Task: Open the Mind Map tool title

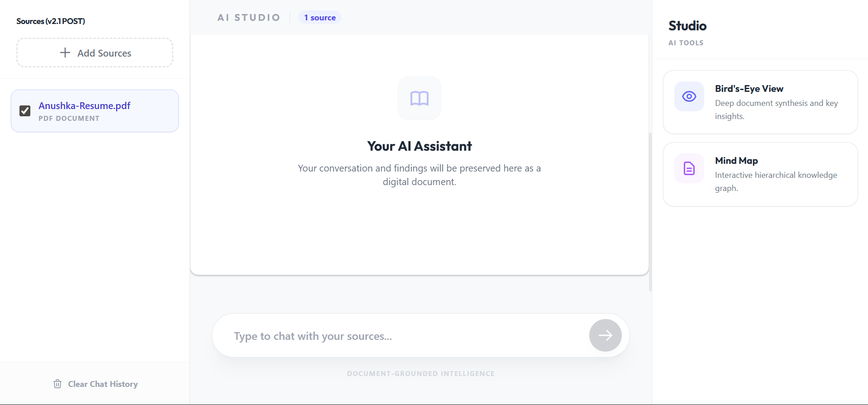Action: pyautogui.click(x=736, y=161)
